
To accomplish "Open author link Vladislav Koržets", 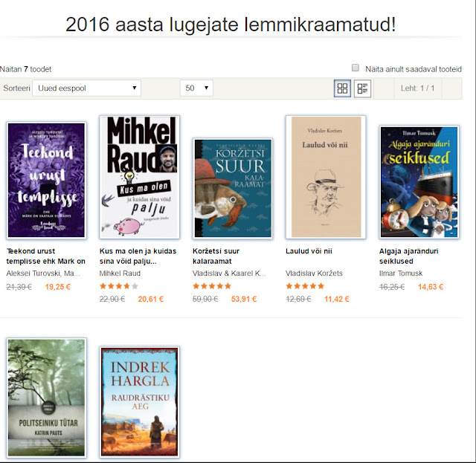I will (314, 273).
